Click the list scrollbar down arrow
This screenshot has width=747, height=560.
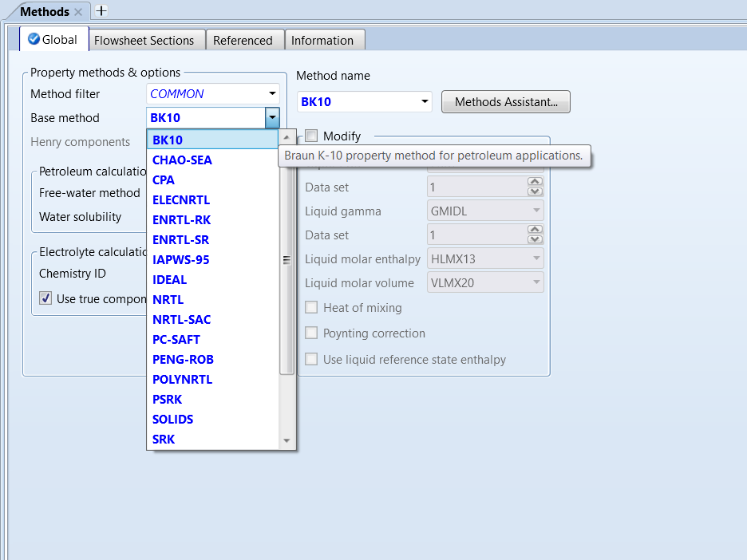[287, 440]
